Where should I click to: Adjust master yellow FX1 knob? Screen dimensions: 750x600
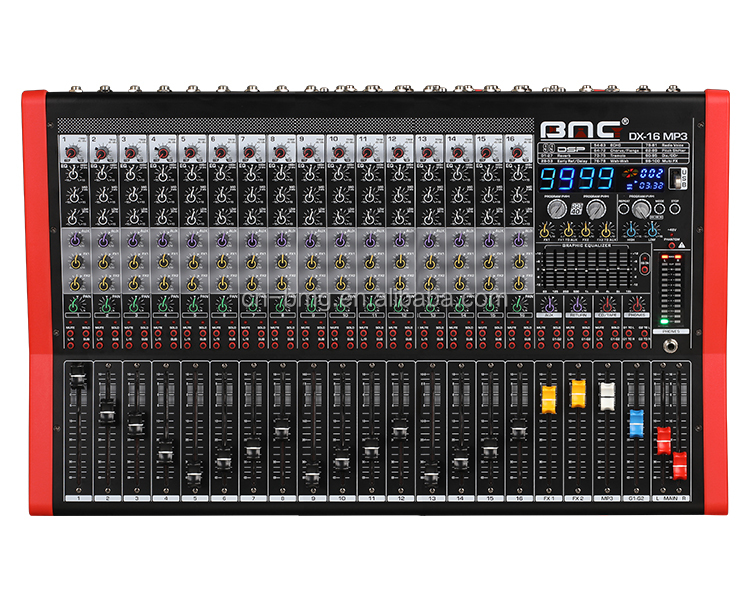tap(546, 231)
